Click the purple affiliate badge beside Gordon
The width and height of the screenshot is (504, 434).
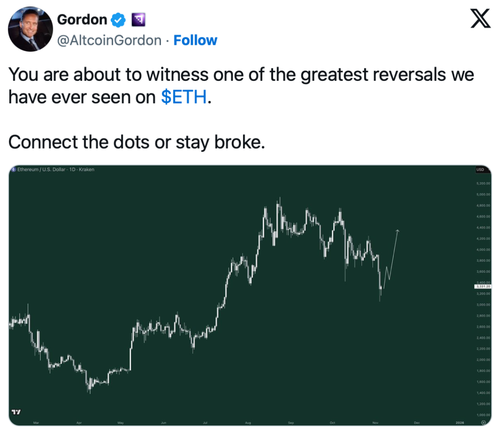click(137, 20)
